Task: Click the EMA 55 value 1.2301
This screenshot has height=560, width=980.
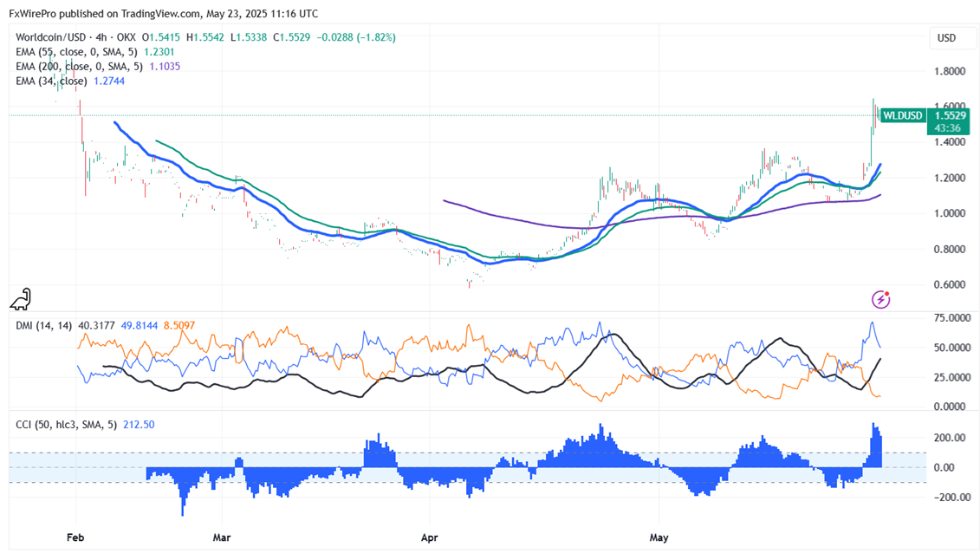Action: [x=159, y=52]
